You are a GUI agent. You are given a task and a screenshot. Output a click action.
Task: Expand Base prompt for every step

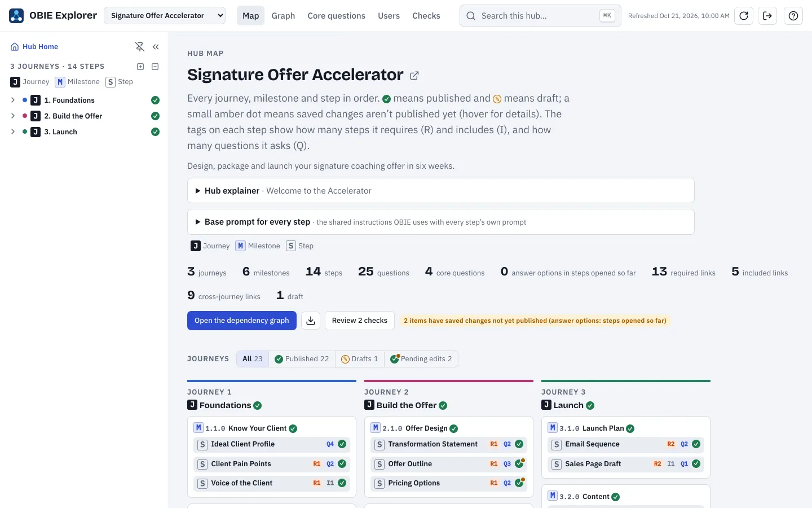(x=440, y=222)
